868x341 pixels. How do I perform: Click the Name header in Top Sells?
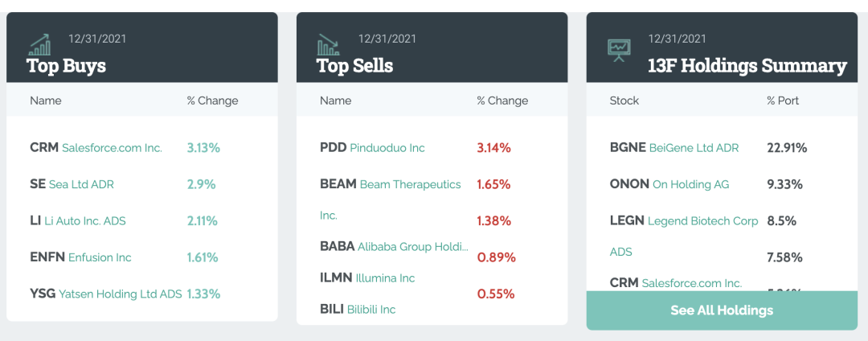tap(335, 101)
